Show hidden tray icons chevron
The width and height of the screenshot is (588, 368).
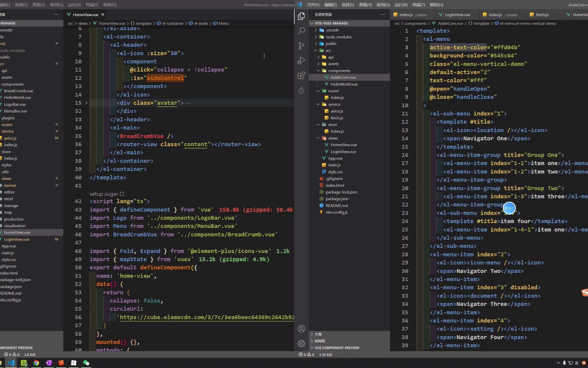tap(558, 363)
